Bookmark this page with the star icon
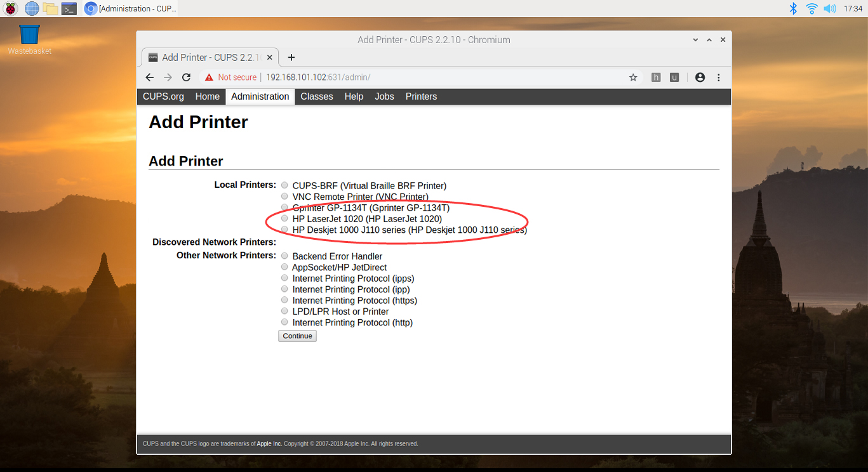The width and height of the screenshot is (868, 472). [633, 77]
